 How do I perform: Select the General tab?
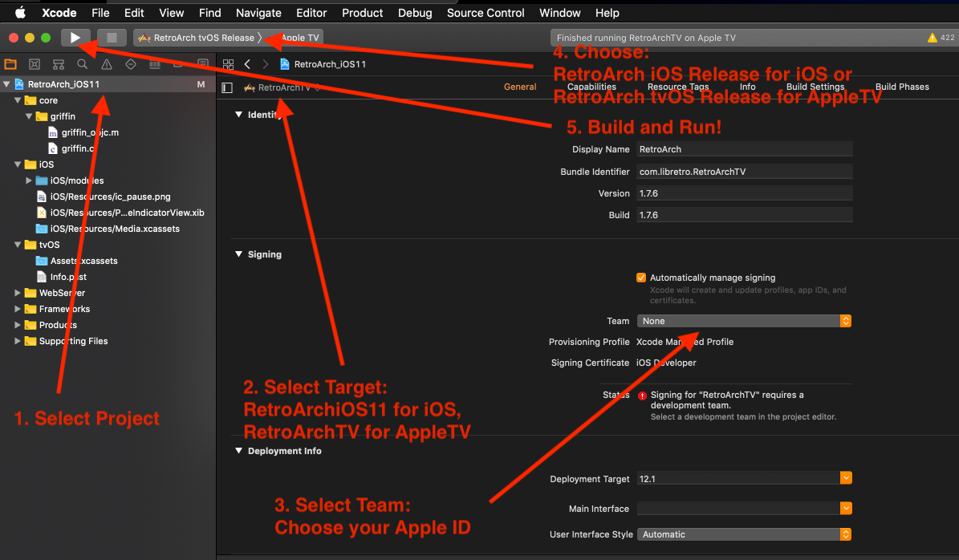point(520,87)
